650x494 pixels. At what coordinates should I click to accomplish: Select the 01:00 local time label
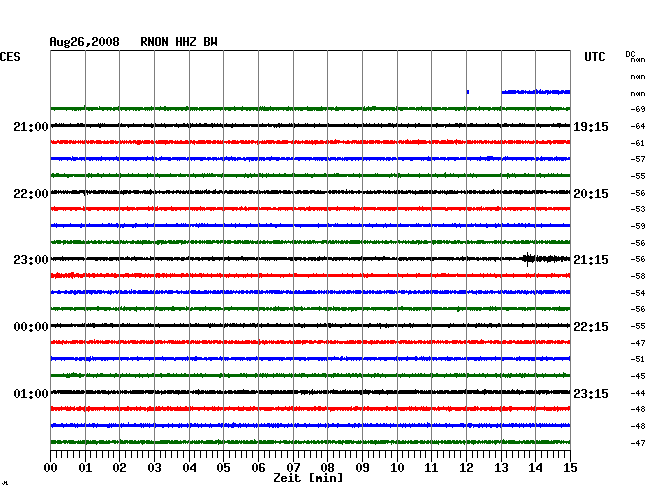(31, 393)
